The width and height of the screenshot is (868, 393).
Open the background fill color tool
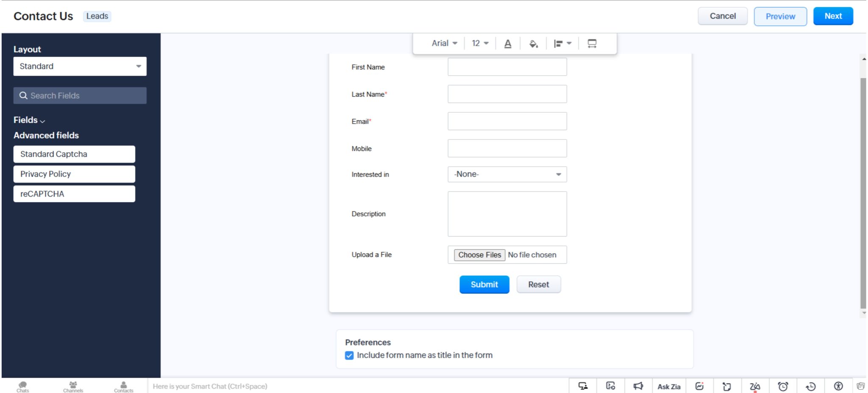[x=533, y=44]
